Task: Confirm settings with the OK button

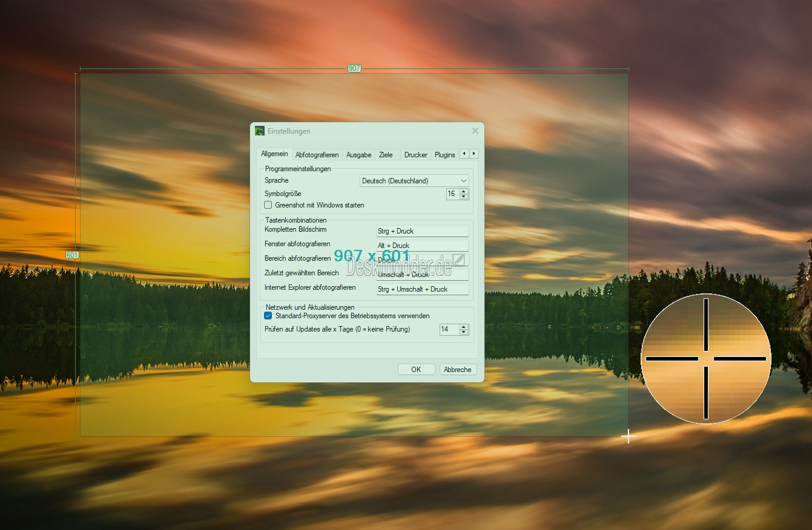Action: [x=416, y=370]
